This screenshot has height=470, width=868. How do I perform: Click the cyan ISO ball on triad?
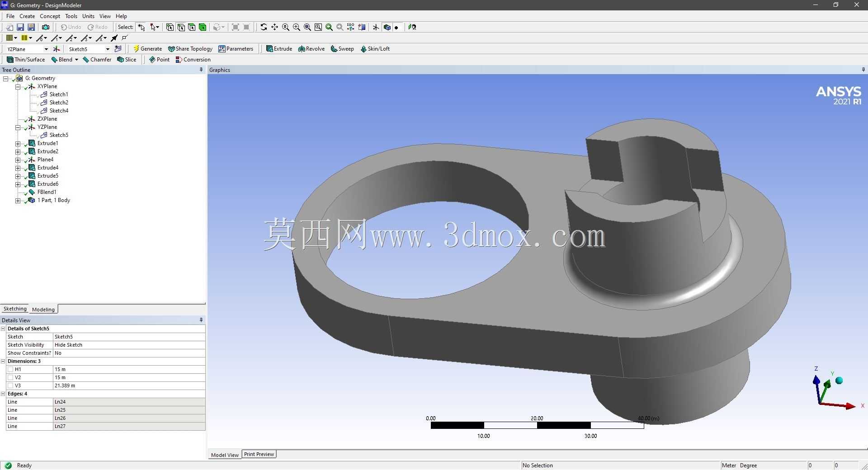840,381
